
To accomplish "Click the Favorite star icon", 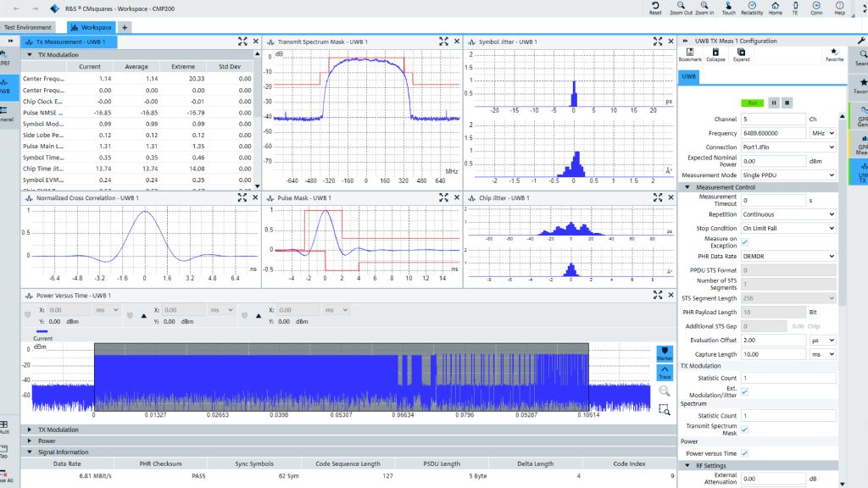I will pyautogui.click(x=834, y=54).
